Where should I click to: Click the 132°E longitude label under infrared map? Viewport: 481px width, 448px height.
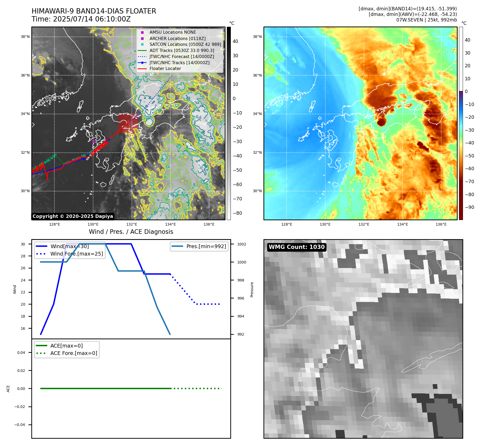(x=132, y=224)
